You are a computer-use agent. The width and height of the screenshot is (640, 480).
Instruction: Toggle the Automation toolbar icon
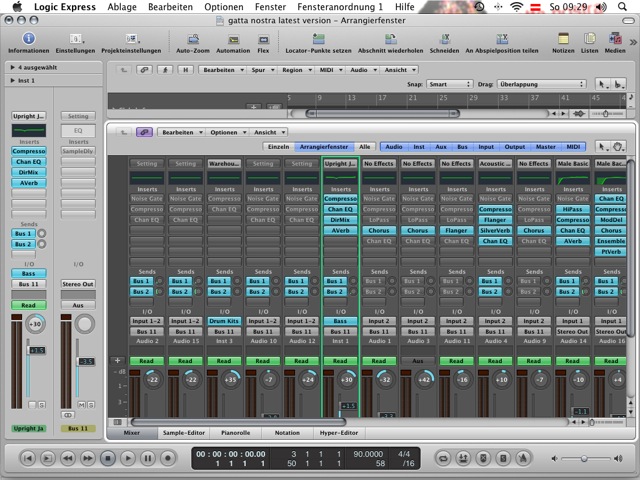click(x=233, y=40)
